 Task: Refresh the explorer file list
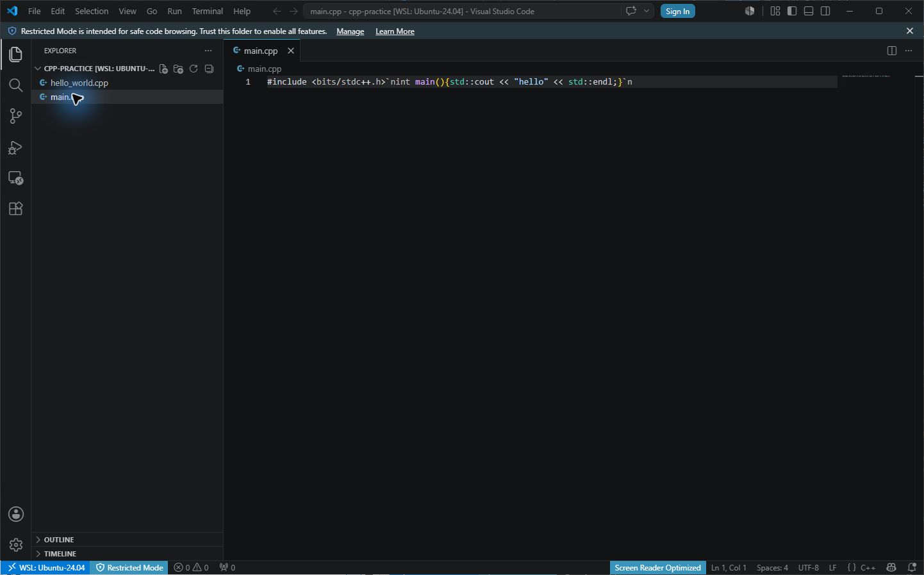point(194,69)
